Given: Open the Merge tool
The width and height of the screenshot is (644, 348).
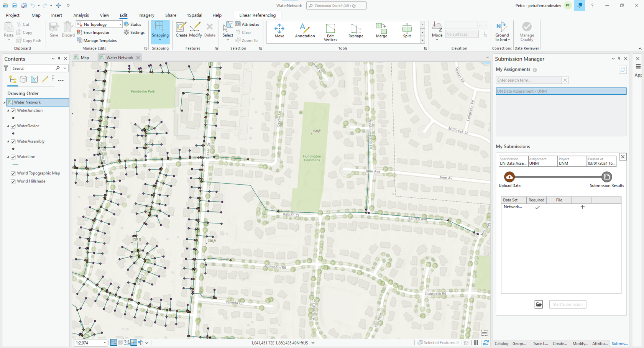Looking at the screenshot, I should (381, 31).
